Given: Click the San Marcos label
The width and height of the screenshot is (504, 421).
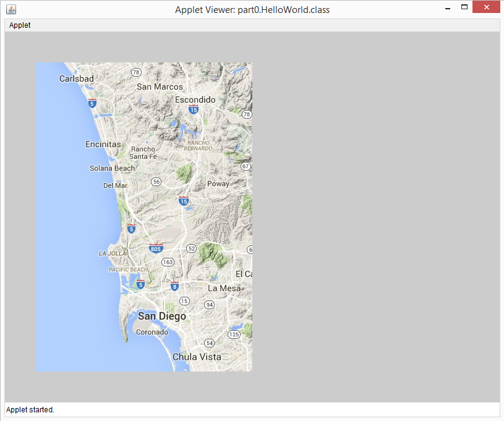Looking at the screenshot, I should pyautogui.click(x=160, y=87).
